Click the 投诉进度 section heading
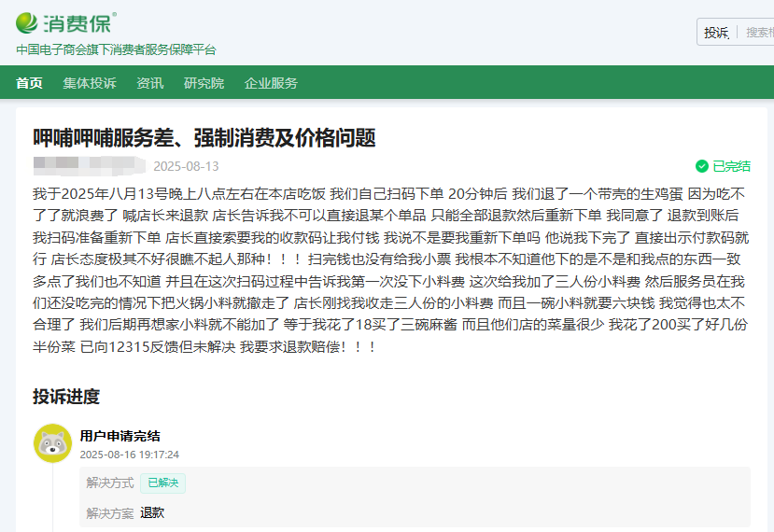Viewport: 774px width, 532px height. pyautogui.click(x=66, y=397)
